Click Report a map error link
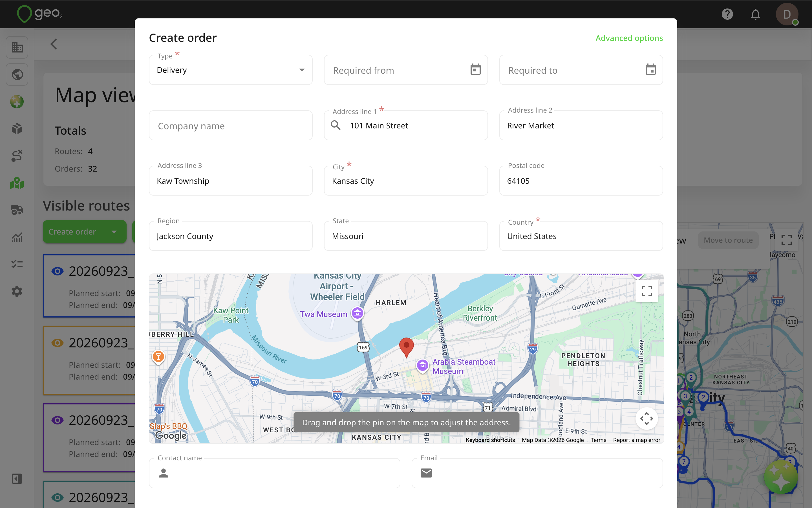Viewport: 812px width, 508px height. pos(637,440)
